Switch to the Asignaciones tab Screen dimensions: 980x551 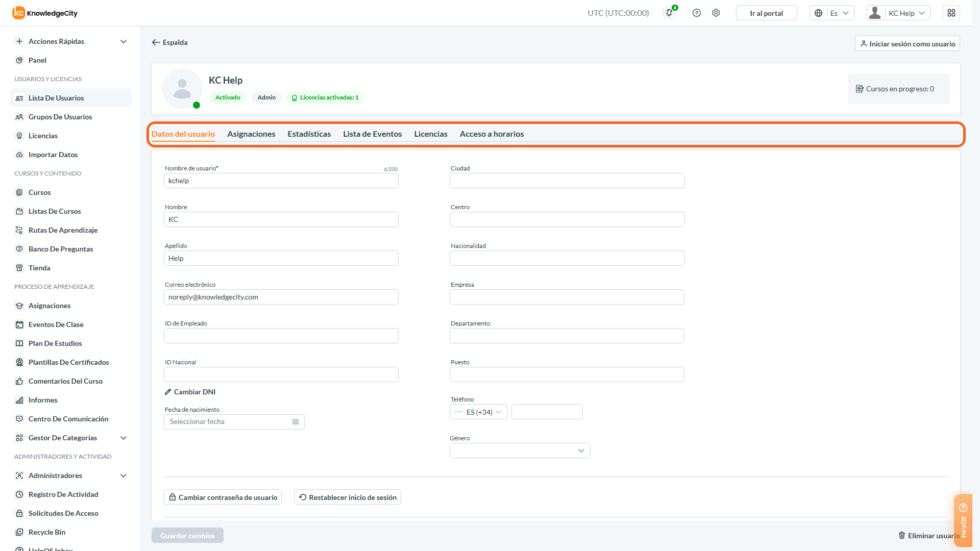(251, 134)
